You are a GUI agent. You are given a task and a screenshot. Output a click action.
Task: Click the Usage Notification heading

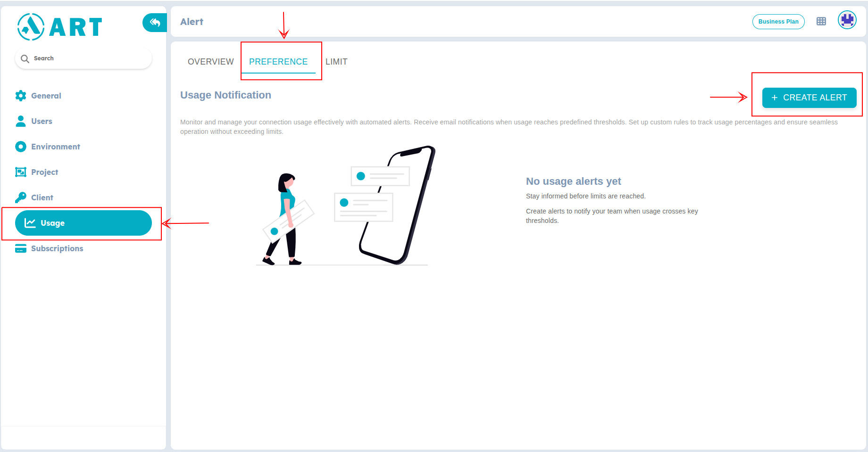(225, 95)
